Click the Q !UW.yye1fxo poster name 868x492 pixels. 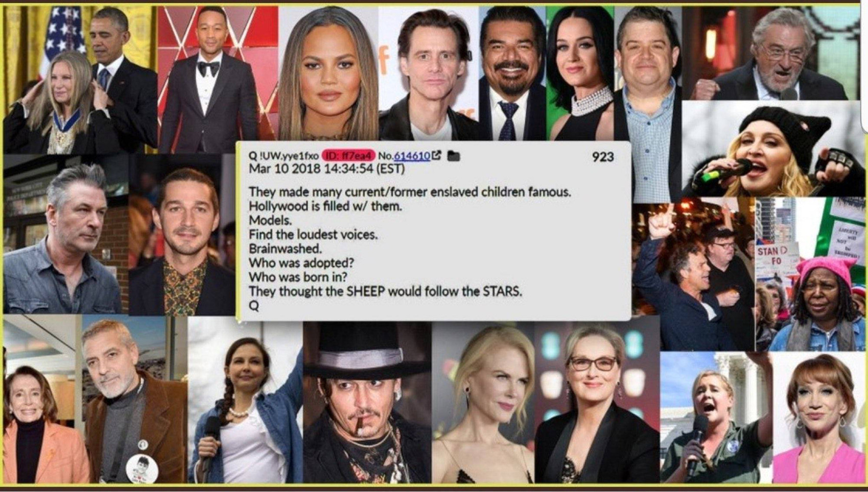284,155
